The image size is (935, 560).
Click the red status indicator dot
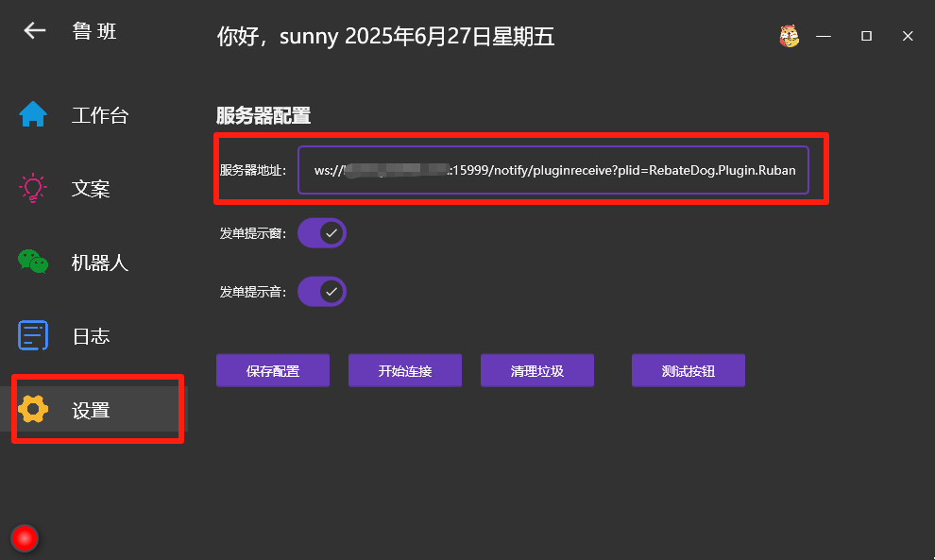point(25,538)
